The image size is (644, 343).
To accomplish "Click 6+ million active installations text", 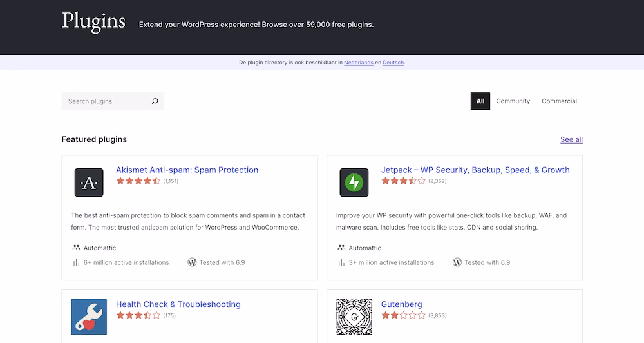I will tap(126, 262).
